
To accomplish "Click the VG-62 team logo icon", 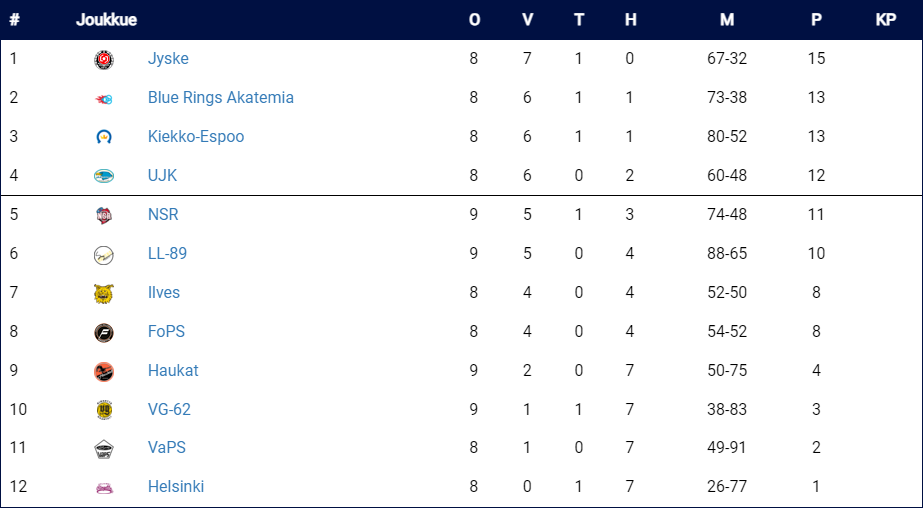I will 104,410.
